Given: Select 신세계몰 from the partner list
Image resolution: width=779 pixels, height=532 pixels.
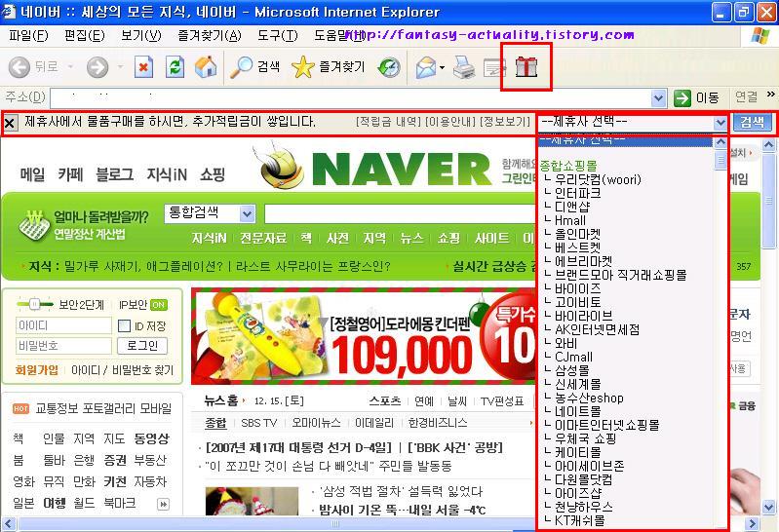Looking at the screenshot, I should 577,384.
